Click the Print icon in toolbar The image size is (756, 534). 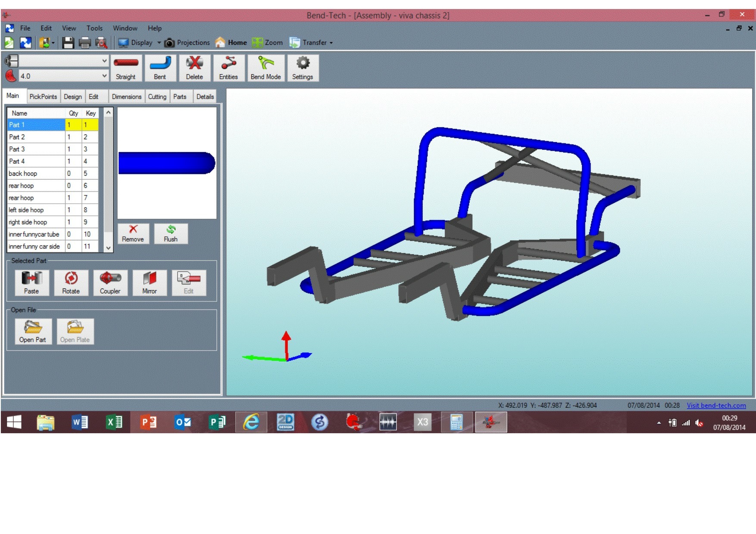84,43
